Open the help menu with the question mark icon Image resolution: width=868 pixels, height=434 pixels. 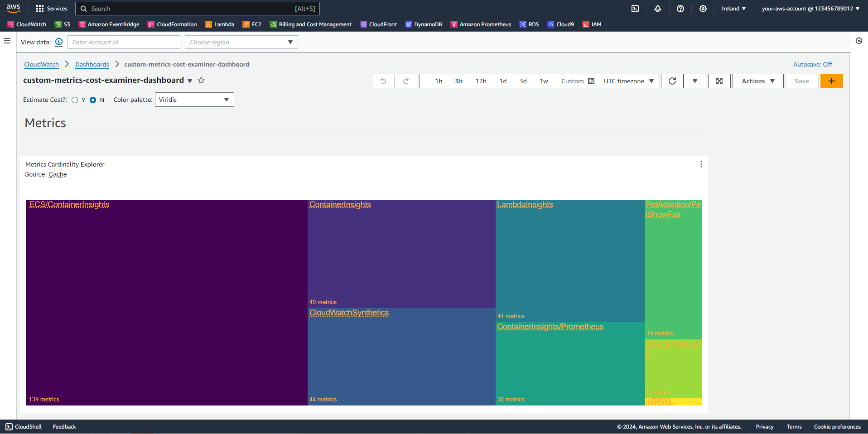680,9
